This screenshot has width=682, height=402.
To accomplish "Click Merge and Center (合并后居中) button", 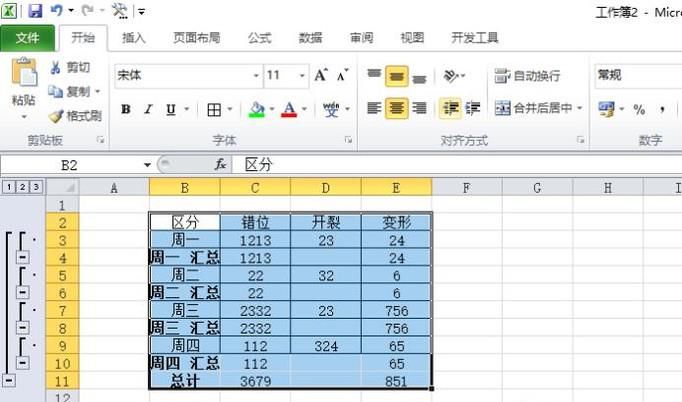I will 533,108.
